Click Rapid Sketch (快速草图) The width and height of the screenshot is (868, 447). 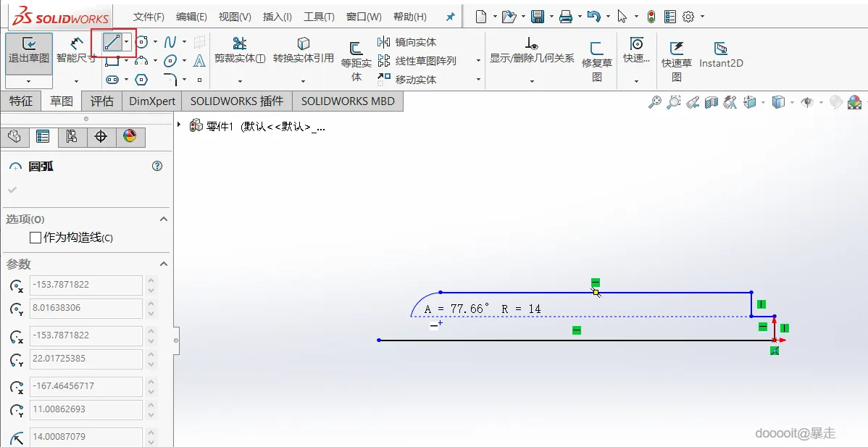pos(677,62)
